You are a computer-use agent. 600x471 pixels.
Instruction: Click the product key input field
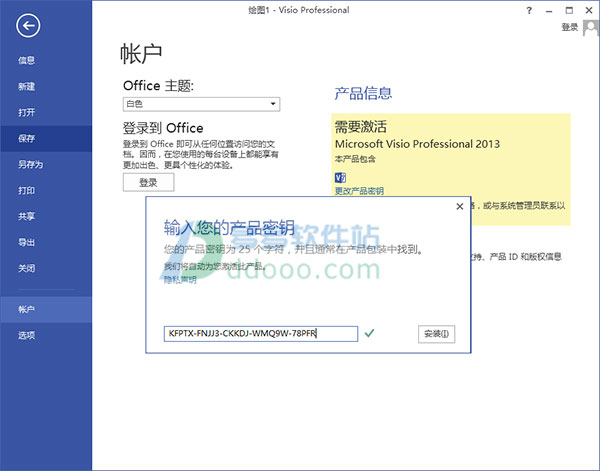coord(261,334)
